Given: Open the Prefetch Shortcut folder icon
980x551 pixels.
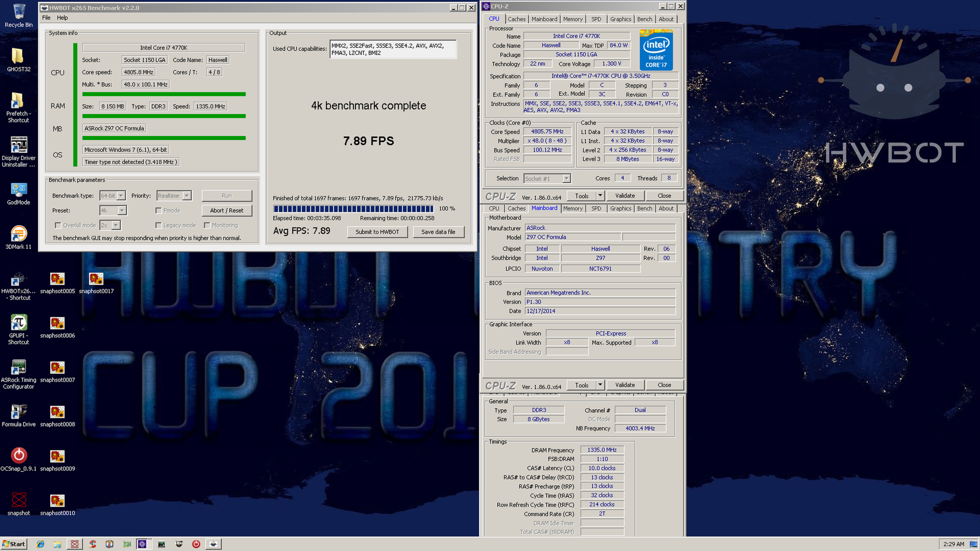Looking at the screenshot, I should click(19, 107).
